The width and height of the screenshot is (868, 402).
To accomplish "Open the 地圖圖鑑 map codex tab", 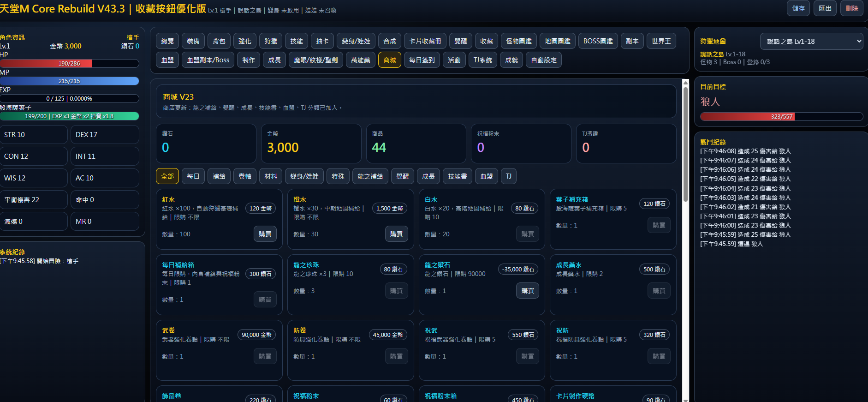I will coord(558,41).
